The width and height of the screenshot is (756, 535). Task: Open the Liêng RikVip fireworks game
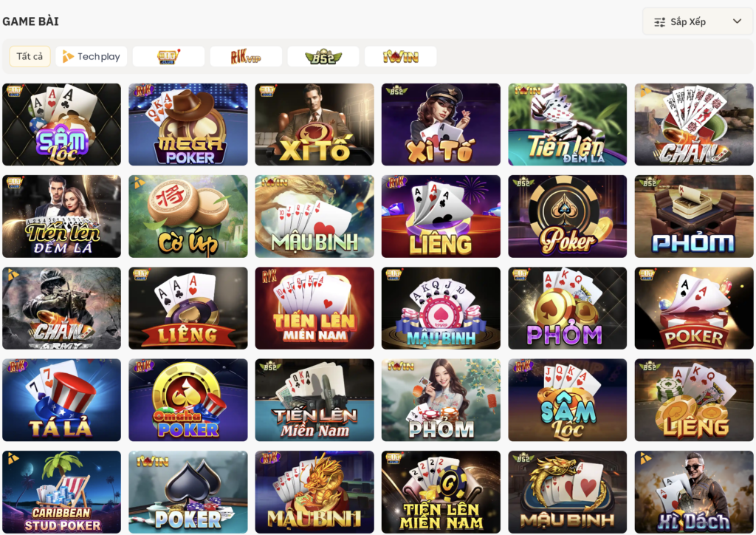pos(441,216)
